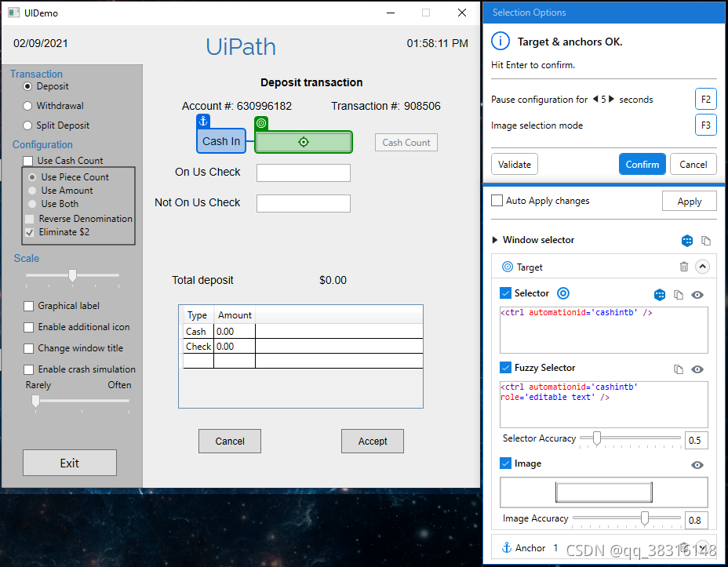Click the Selector Accuracy value box
This screenshot has height=567, width=728.
point(697,440)
